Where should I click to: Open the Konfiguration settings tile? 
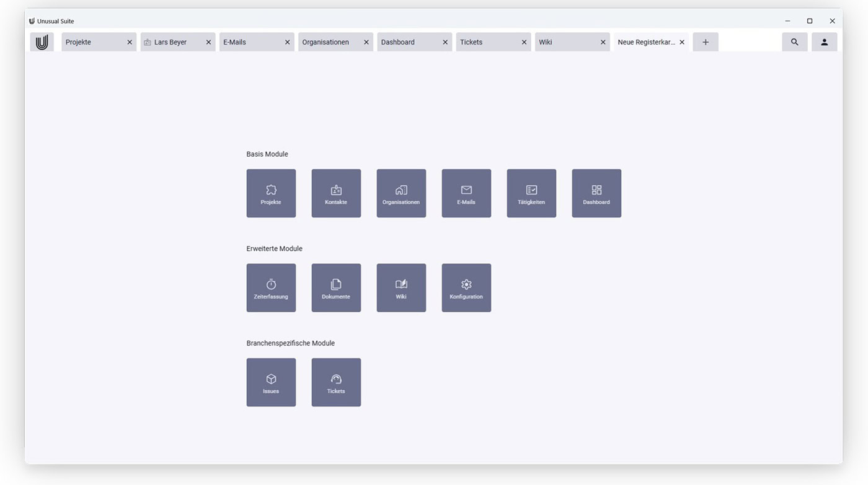[x=466, y=288]
